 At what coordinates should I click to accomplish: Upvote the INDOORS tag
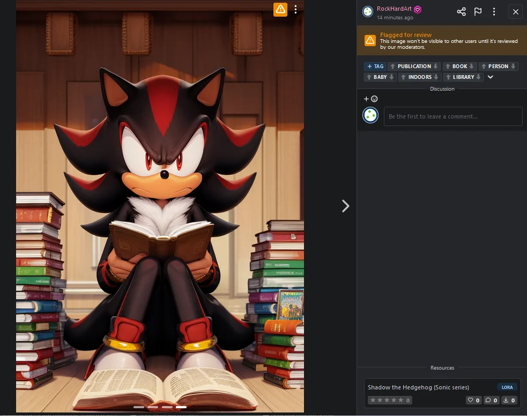click(x=403, y=77)
